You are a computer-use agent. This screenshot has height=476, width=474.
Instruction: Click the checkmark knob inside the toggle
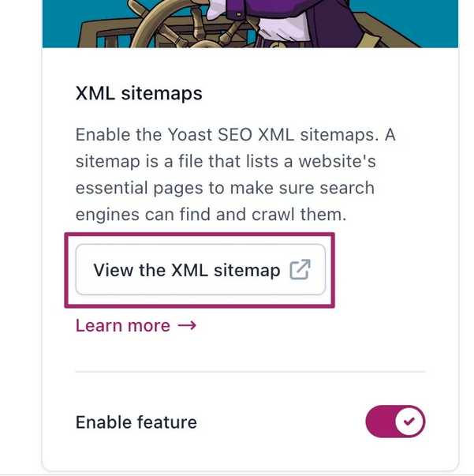coord(409,422)
